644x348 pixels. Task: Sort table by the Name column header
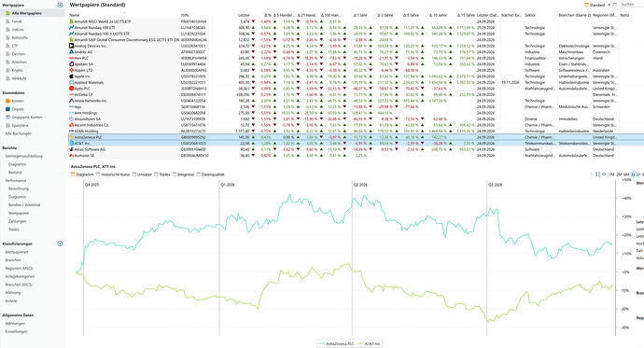point(75,15)
